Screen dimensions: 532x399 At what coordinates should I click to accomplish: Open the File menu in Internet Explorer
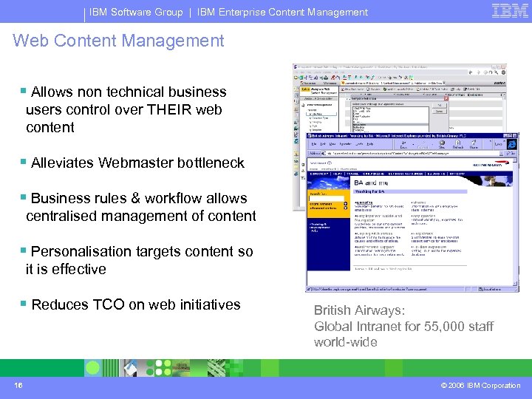click(314, 144)
